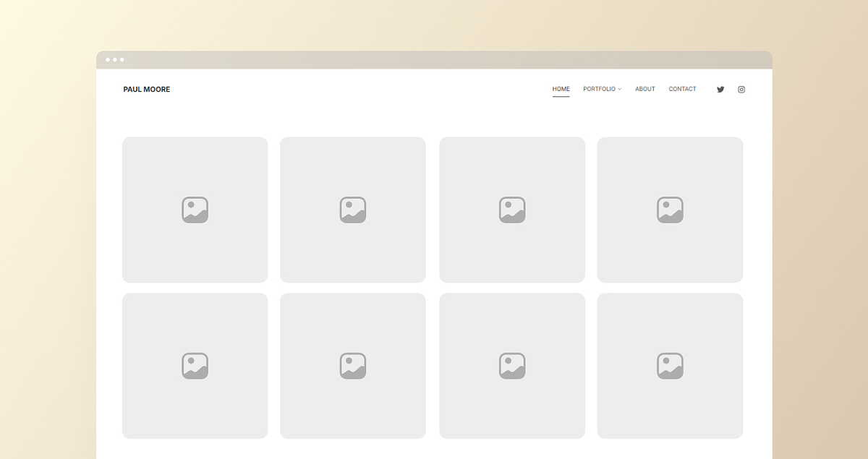Open the third bottom-row portfolio thumbnail
Image resolution: width=868 pixels, height=459 pixels.
511,365
